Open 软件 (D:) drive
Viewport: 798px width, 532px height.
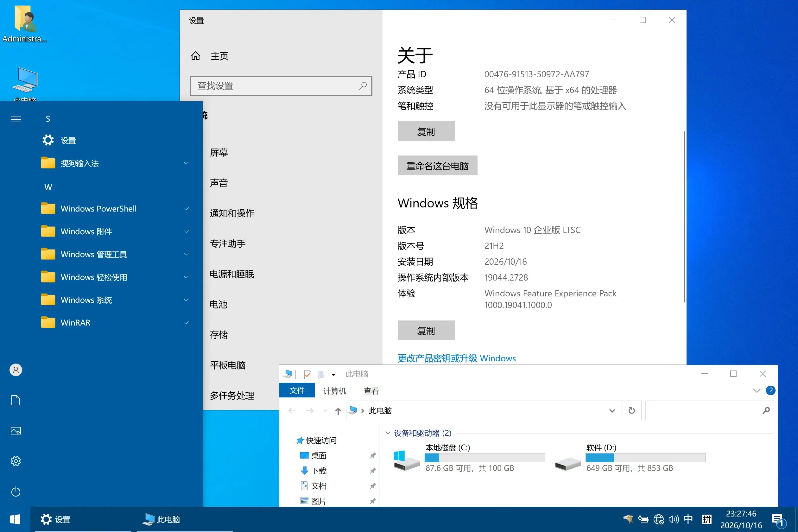tap(630, 458)
